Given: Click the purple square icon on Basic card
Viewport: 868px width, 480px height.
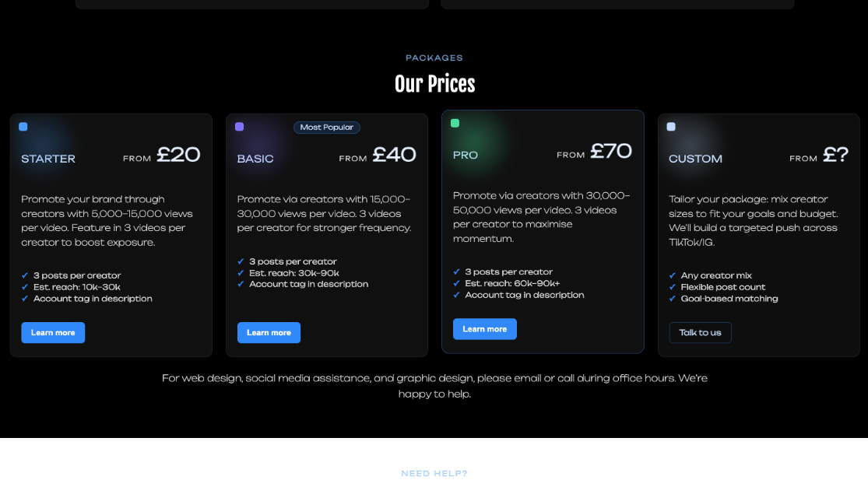Looking at the screenshot, I should coord(240,127).
